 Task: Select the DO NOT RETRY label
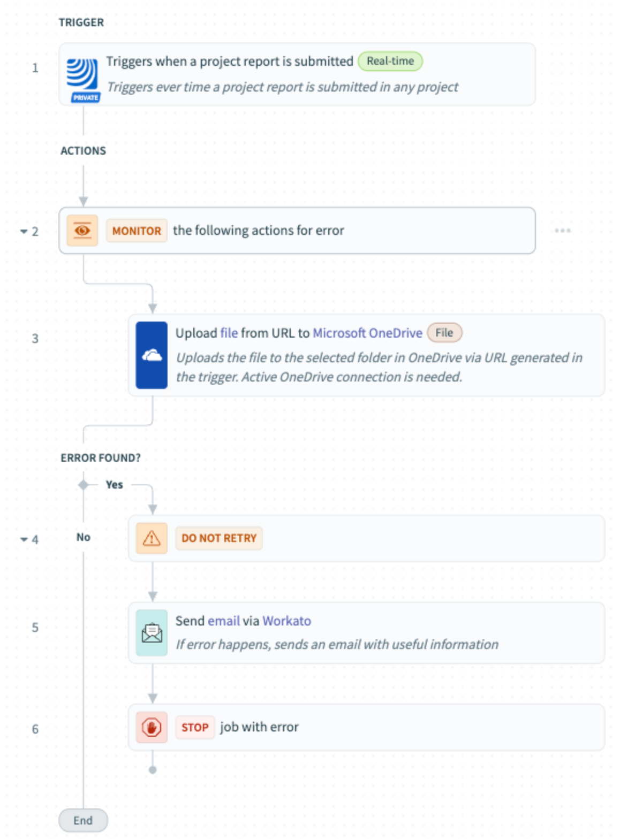(218, 538)
